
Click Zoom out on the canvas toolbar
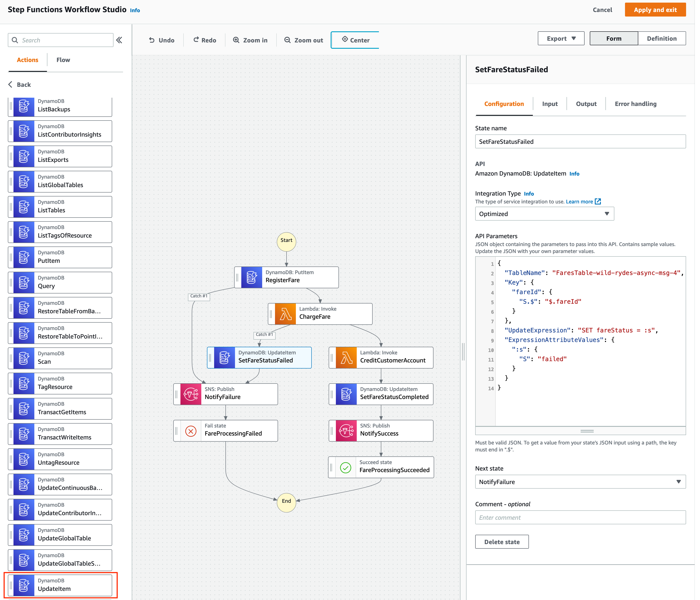303,40
